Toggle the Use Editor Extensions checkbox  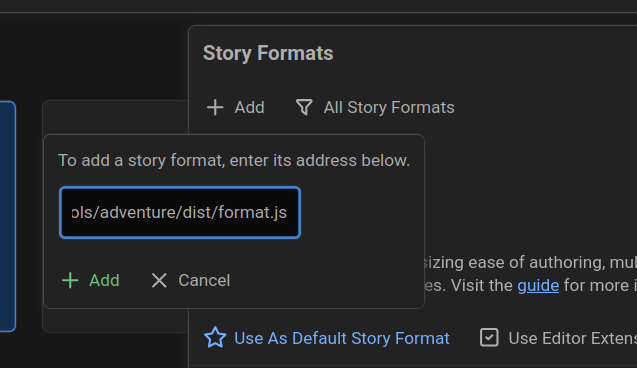point(489,338)
